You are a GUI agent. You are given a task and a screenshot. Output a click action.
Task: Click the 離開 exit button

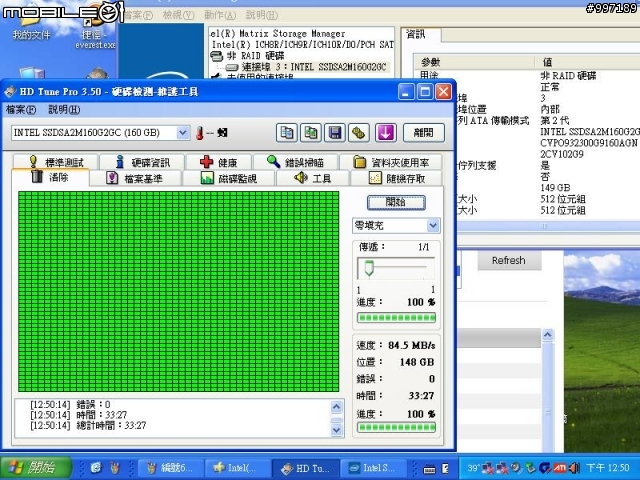point(424,133)
